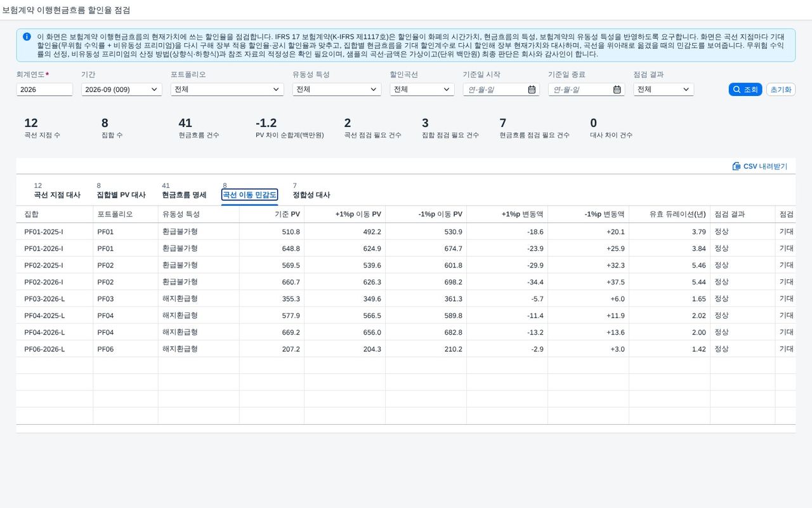The height and width of the screenshot is (508, 812).
Task: Focus the 회계연도 input field
Action: [44, 90]
